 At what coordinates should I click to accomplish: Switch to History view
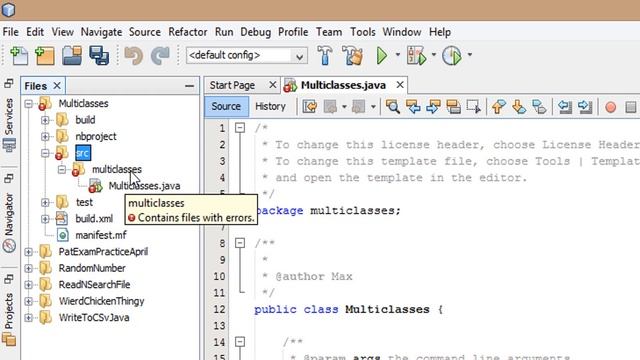tap(270, 107)
